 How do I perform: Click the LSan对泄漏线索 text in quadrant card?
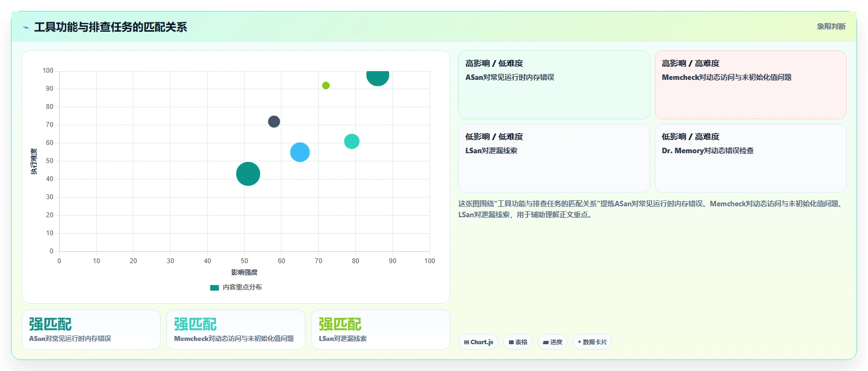491,151
